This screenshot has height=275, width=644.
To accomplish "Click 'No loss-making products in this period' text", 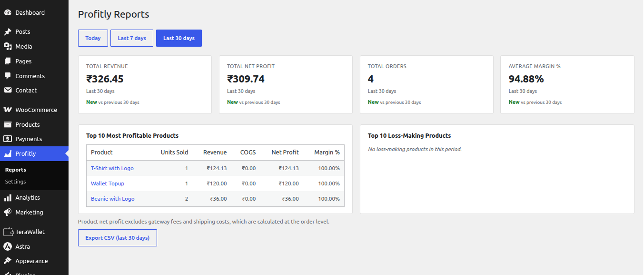I will coord(415,149).
